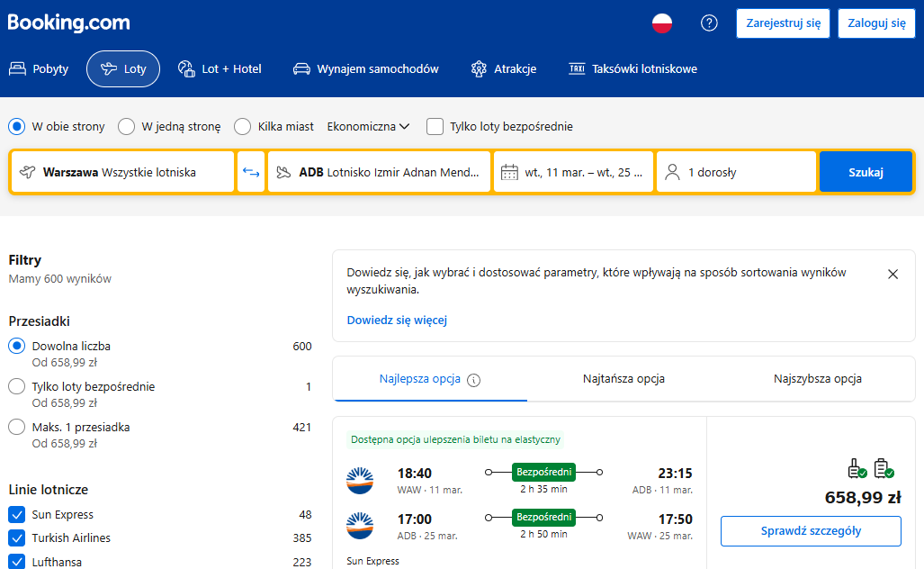Swap origin and destination with arrows icon

point(251,172)
